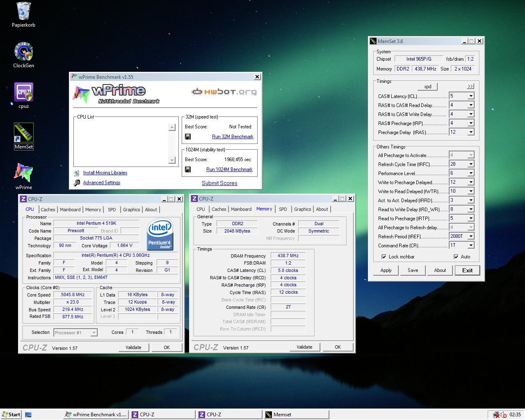525x420 pixels.
Task: Click Exit in MemSet
Action: click(467, 270)
